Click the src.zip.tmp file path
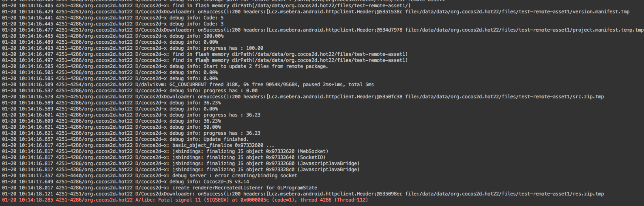 (x=504, y=97)
